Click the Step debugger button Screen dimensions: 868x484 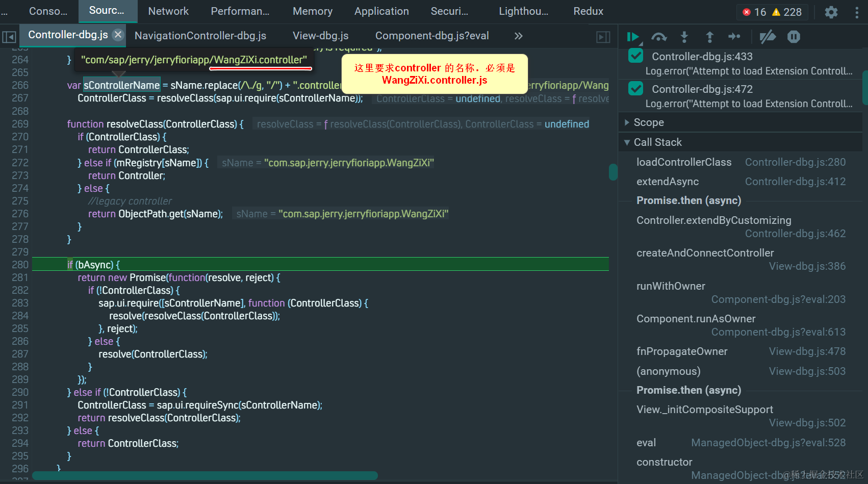[x=734, y=37]
